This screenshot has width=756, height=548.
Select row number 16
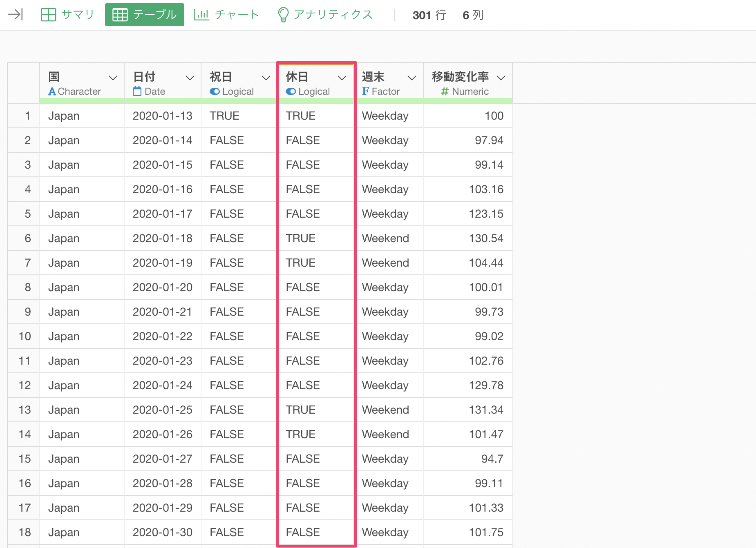pos(24,483)
